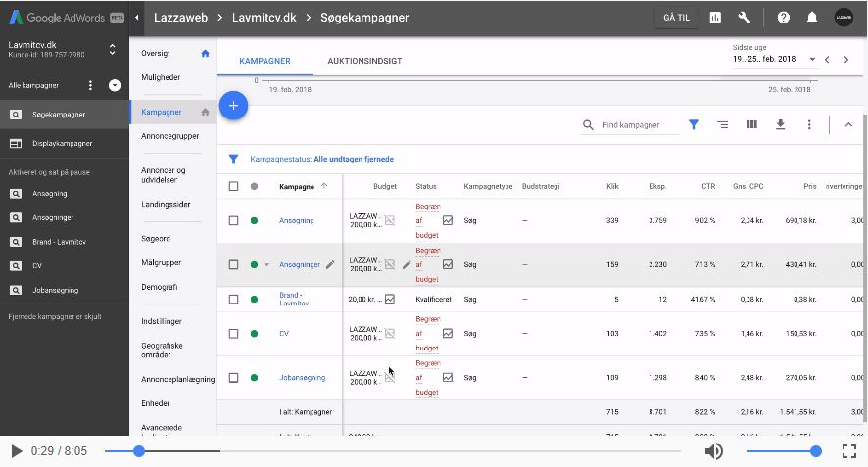Open status chart icon in CV row
This screenshot has width=868, height=467.
tap(448, 333)
